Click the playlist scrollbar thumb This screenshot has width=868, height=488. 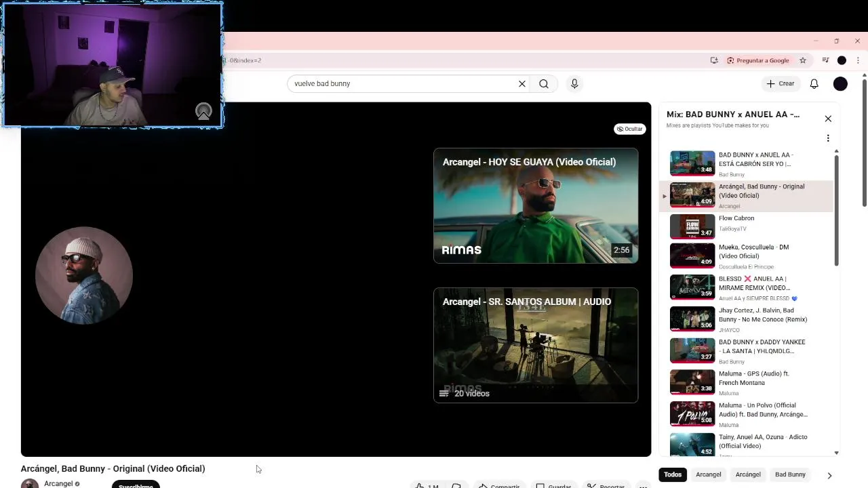pos(836,210)
